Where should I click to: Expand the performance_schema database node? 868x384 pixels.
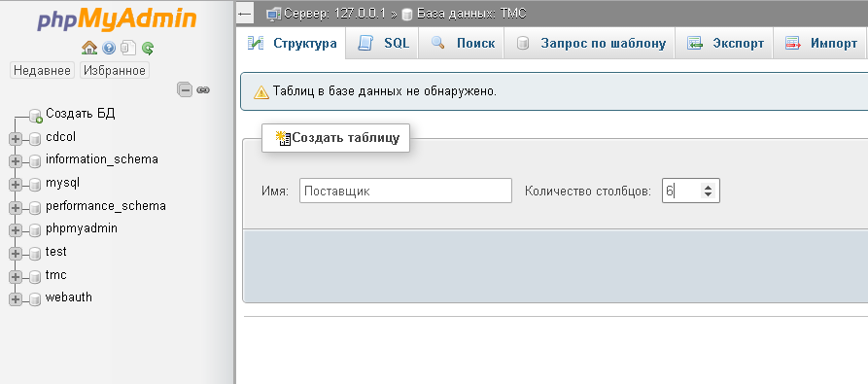16,208
